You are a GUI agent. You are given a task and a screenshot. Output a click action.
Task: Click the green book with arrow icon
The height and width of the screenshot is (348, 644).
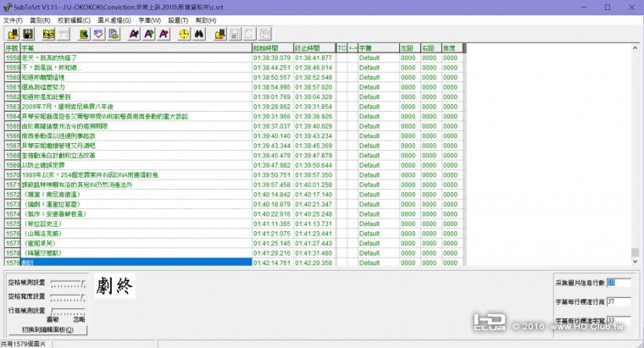pos(84,34)
